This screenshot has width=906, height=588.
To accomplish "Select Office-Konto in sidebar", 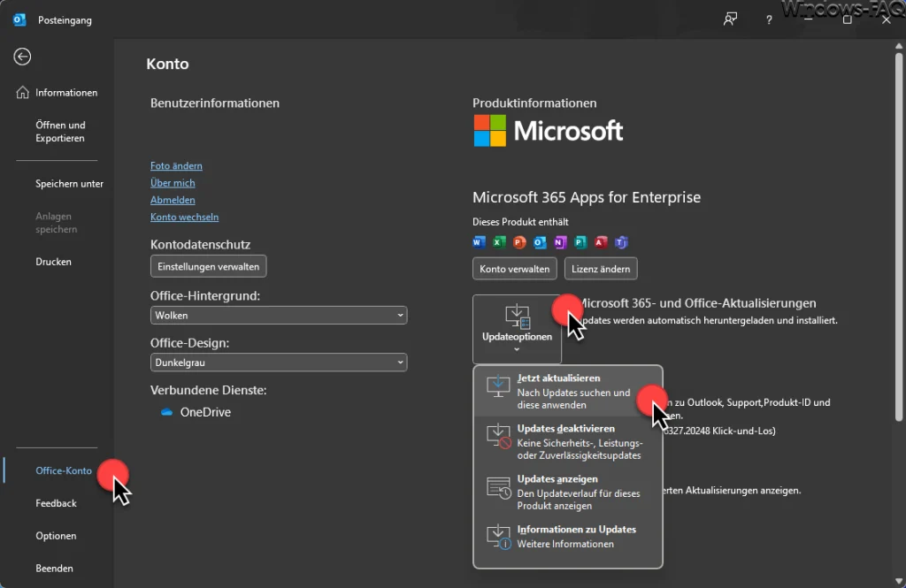I will pos(64,470).
